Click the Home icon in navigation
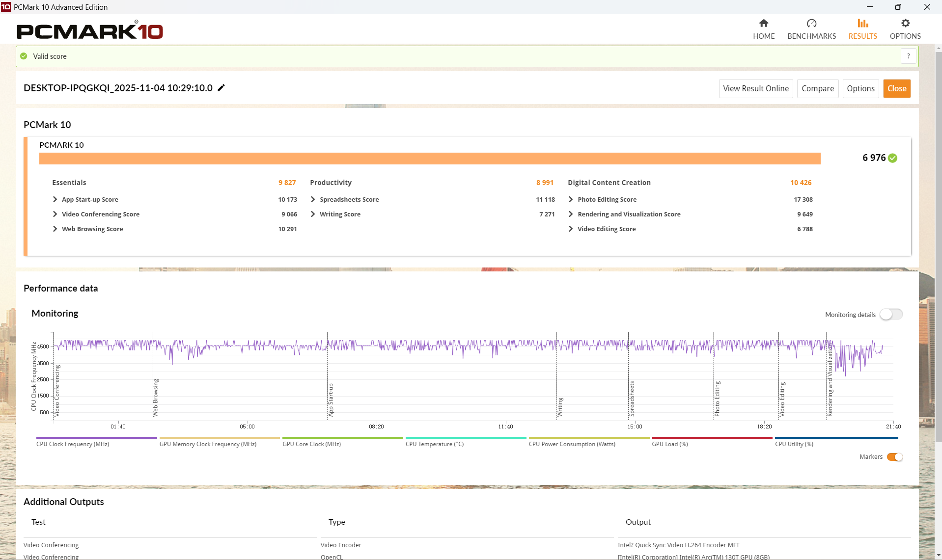The image size is (942, 560). [x=763, y=24]
